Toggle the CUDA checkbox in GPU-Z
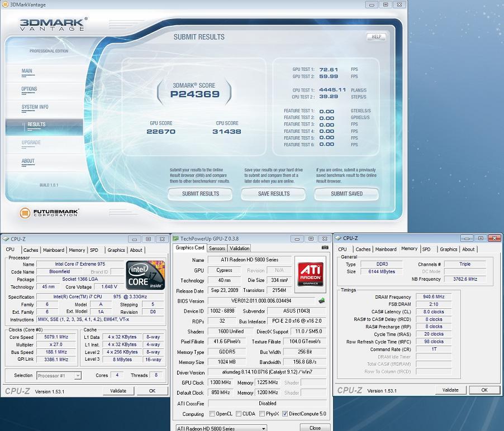The height and width of the screenshot is (431, 504). [x=239, y=414]
